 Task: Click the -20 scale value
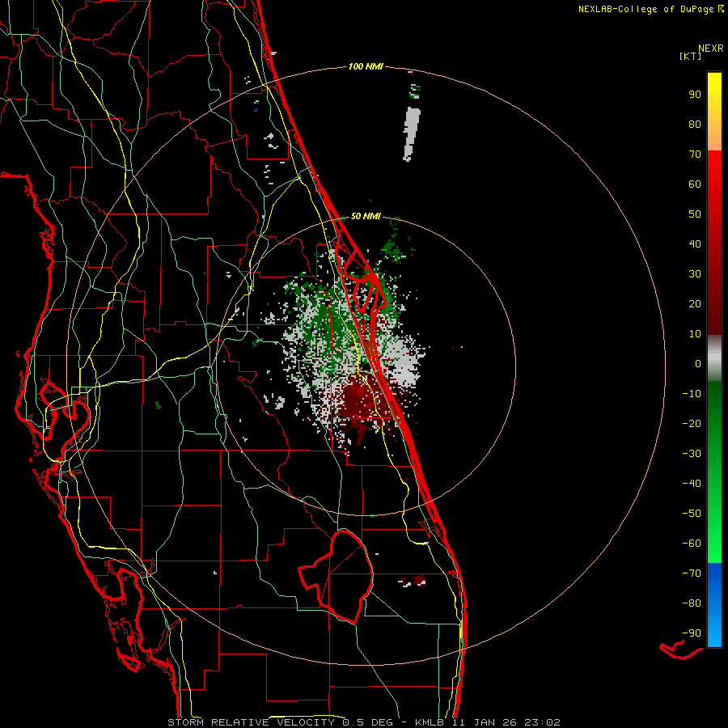point(692,423)
